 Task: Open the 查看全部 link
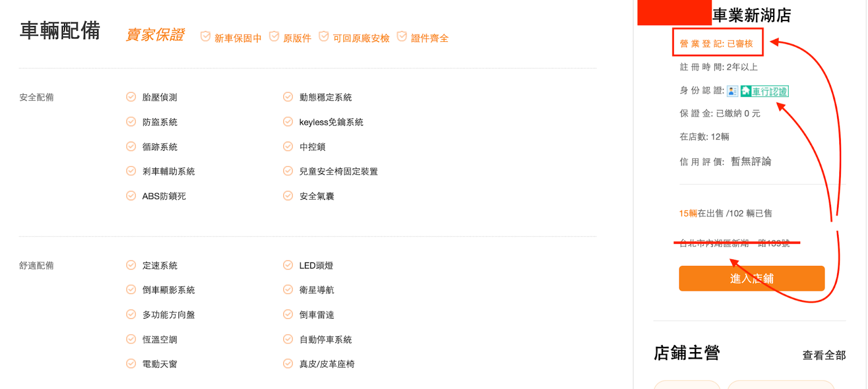[824, 355]
